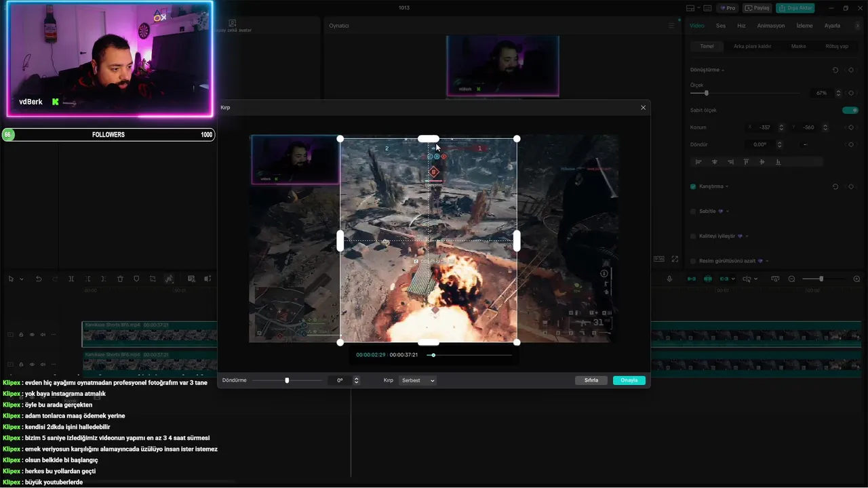Open the pointer tool mode dropdown arrow
This screenshot has height=488, width=868.
pyautogui.click(x=22, y=279)
